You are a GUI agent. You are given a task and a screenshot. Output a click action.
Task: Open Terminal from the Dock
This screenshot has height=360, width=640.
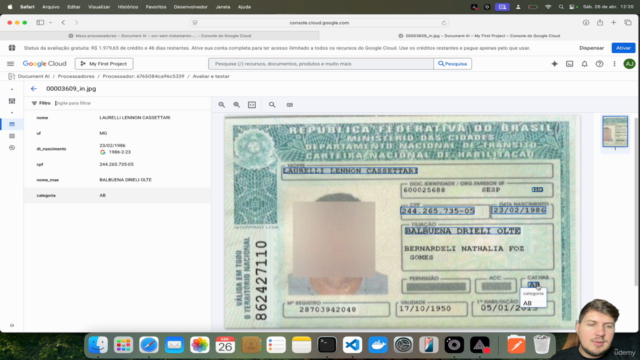click(x=327, y=345)
